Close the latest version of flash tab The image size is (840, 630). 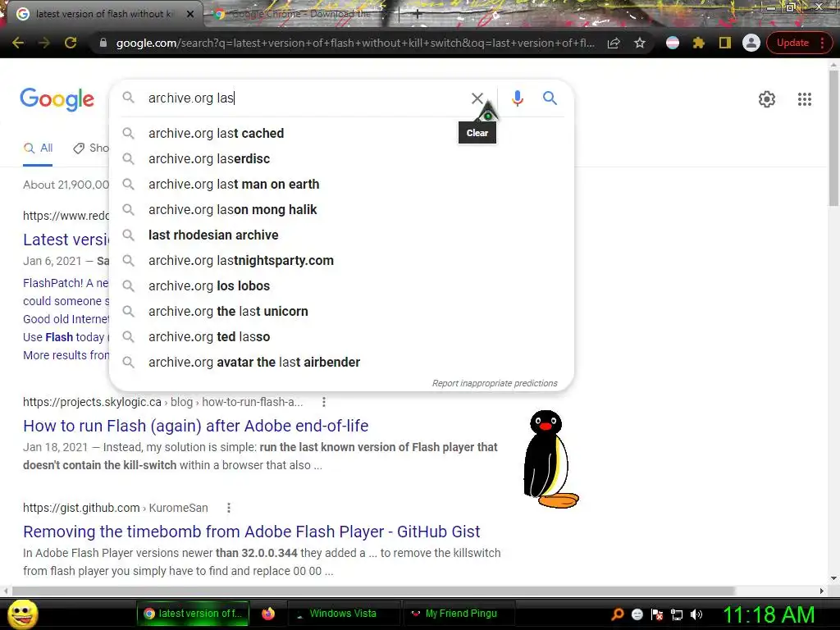click(x=190, y=14)
